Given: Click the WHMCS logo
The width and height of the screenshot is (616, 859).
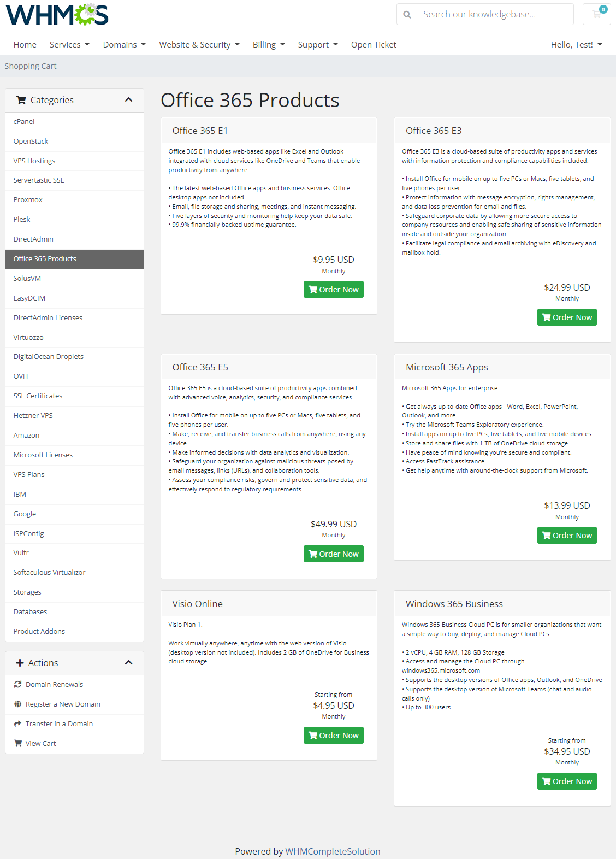Looking at the screenshot, I should click(57, 15).
